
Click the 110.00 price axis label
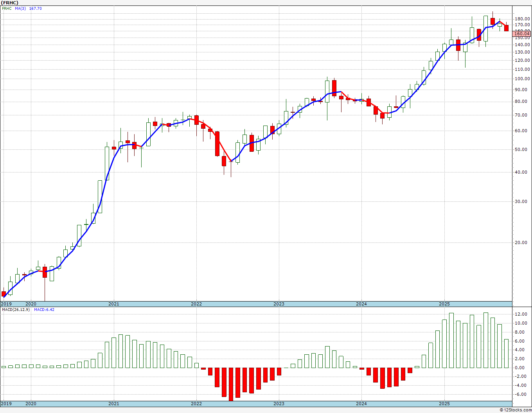point(523,69)
